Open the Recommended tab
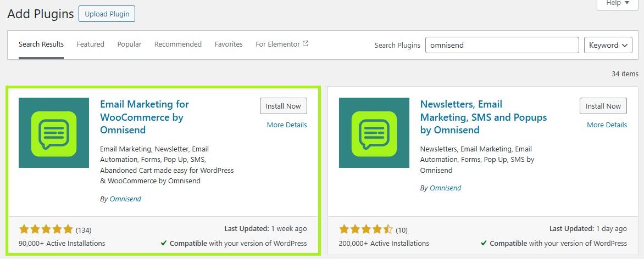Screen dimensions: 644x259 coord(178,44)
